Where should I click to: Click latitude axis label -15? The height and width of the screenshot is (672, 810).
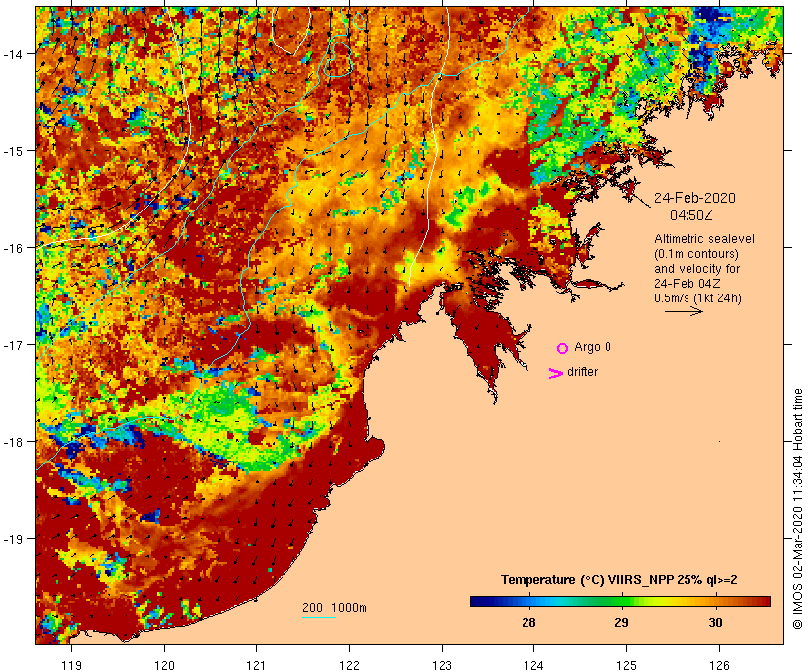click(13, 151)
